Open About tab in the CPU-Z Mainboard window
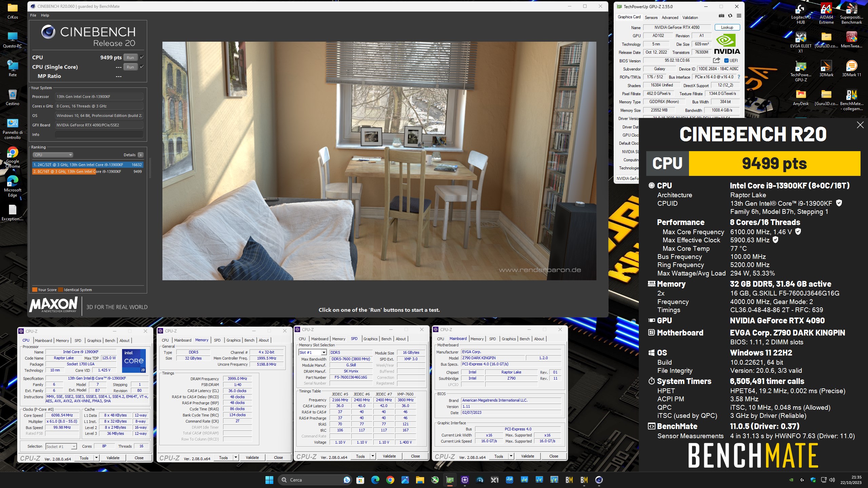 [539, 339]
